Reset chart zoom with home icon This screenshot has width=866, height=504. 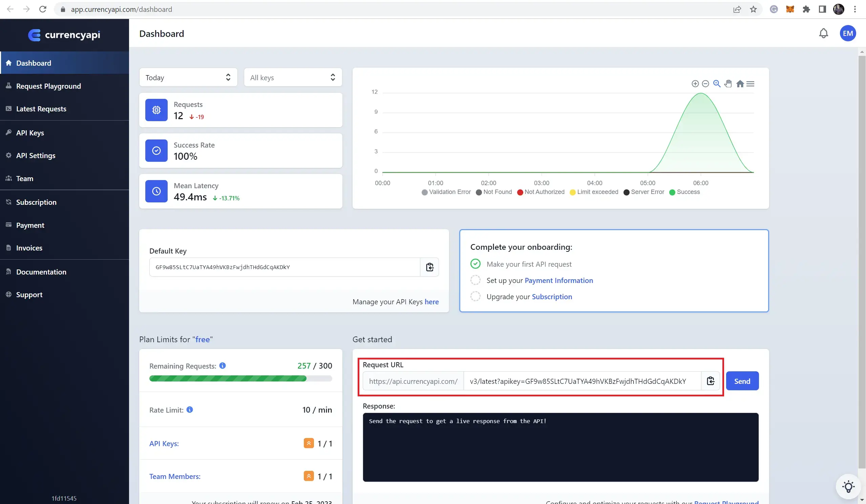coord(740,84)
